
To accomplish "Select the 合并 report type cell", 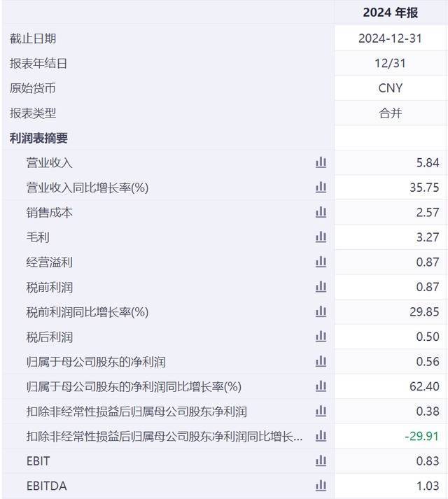I will pyautogui.click(x=390, y=113).
